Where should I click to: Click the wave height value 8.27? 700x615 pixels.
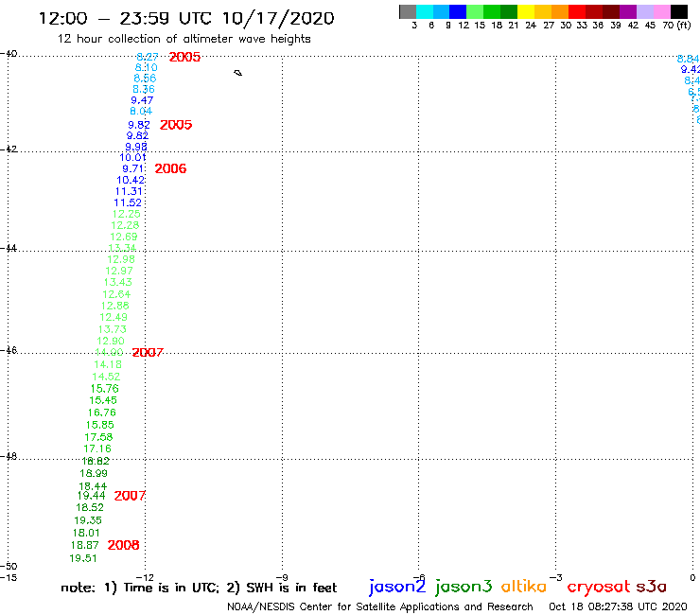[148, 57]
